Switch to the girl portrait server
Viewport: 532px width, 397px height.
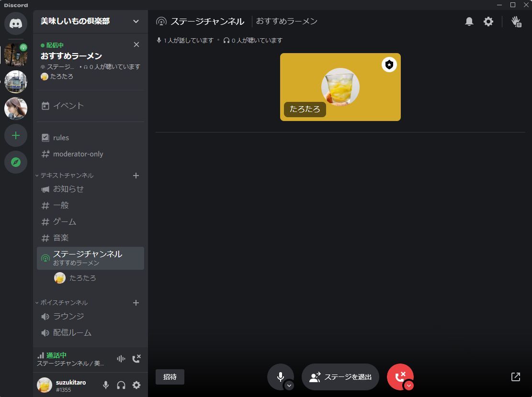[x=16, y=109]
